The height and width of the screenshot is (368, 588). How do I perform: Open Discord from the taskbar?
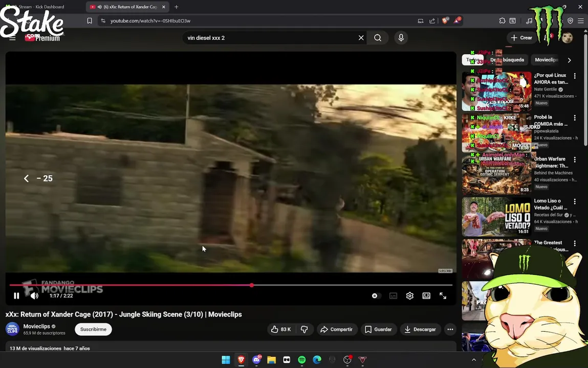256,360
